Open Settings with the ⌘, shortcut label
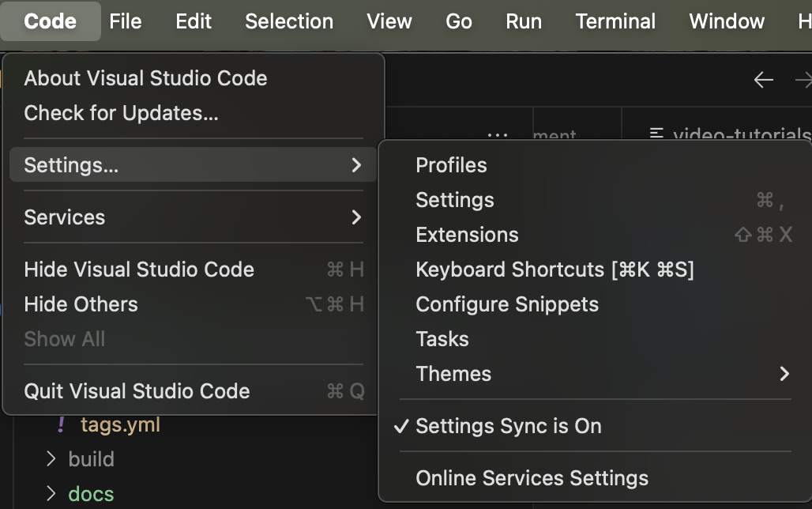 point(596,200)
